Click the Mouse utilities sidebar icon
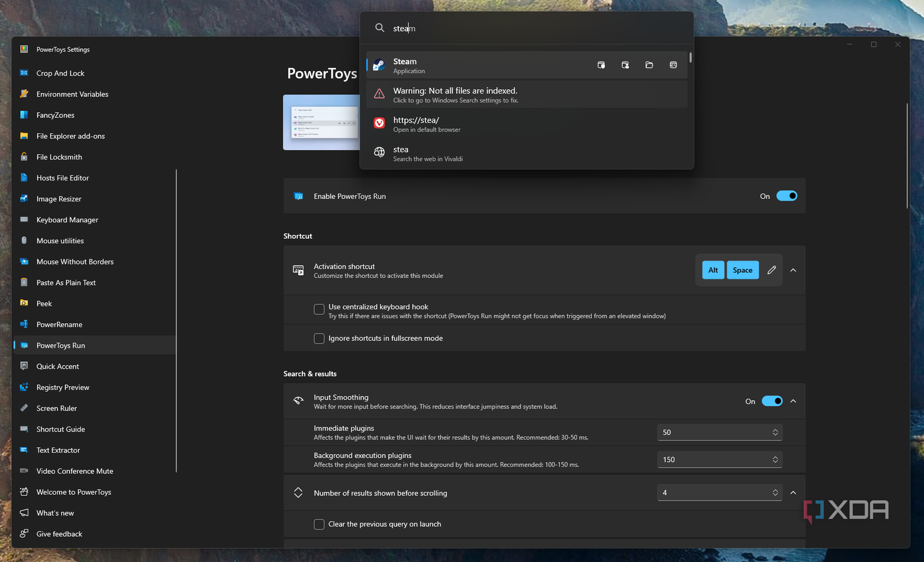The width and height of the screenshot is (924, 562). tap(24, 240)
